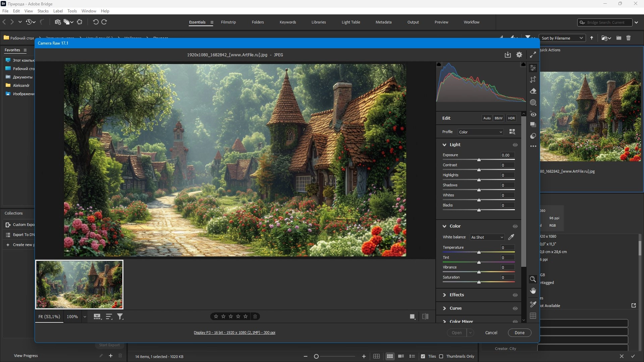The height and width of the screenshot is (362, 644).
Task: Switch to the Filmstrip workspace
Action: 228,22
